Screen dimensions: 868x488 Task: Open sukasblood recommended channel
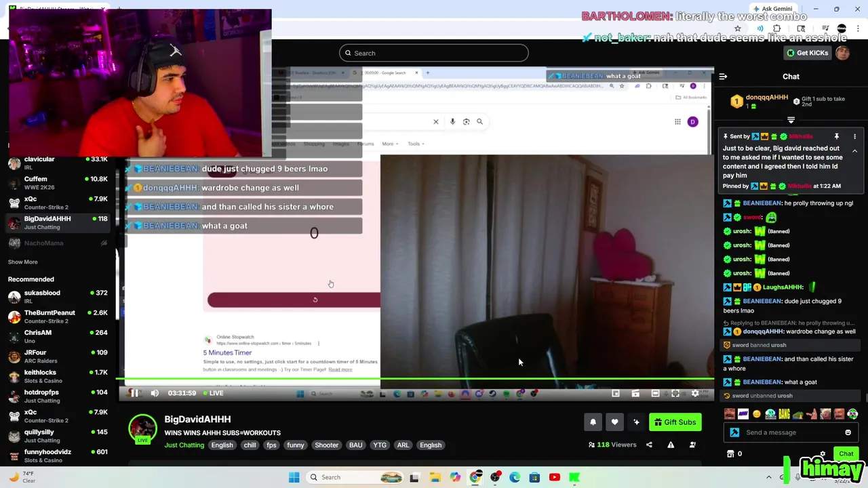tap(58, 297)
